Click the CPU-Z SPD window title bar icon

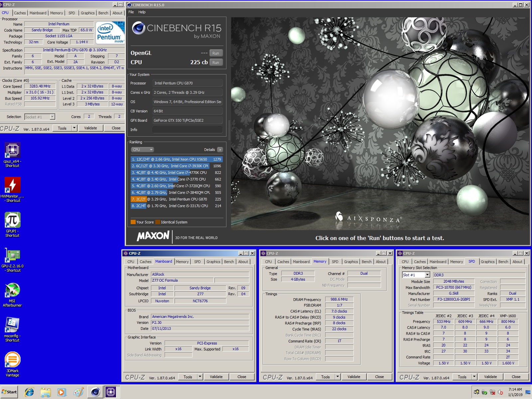(x=400, y=253)
